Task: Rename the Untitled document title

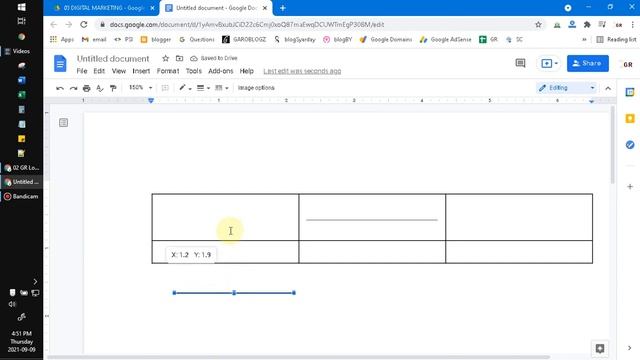Action: 113,58
